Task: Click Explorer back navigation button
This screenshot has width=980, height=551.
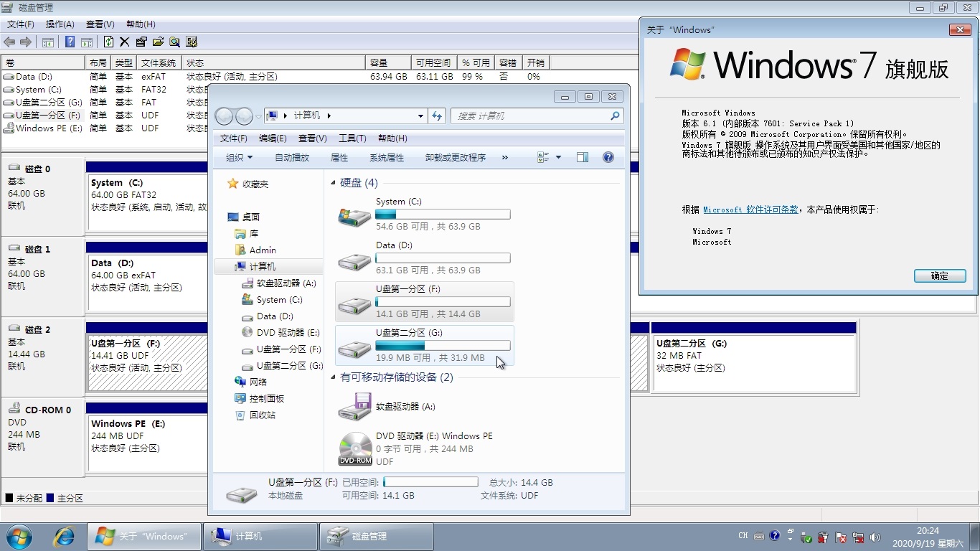Action: 225,116
